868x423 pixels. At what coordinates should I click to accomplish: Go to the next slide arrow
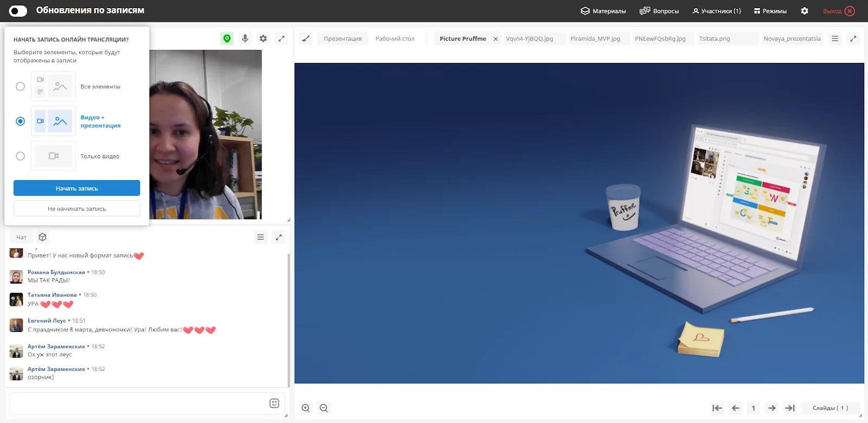tap(771, 408)
